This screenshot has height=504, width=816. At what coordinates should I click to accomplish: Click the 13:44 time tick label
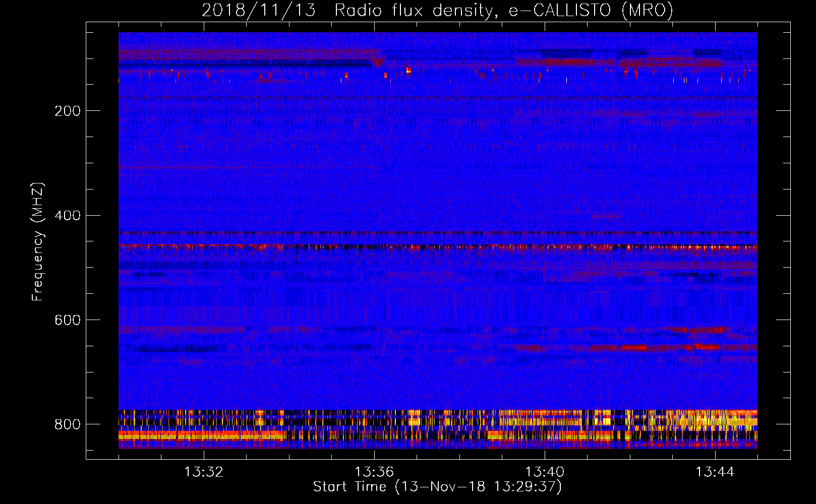point(715,472)
